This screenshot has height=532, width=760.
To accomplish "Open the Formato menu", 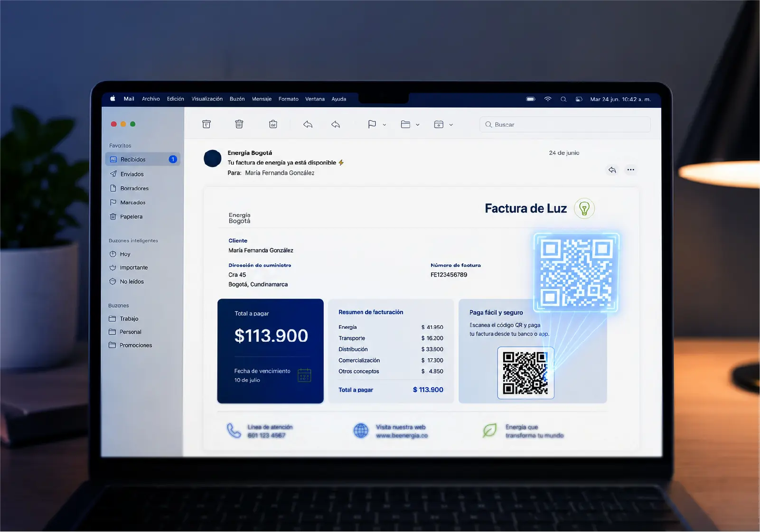I will coord(289,99).
